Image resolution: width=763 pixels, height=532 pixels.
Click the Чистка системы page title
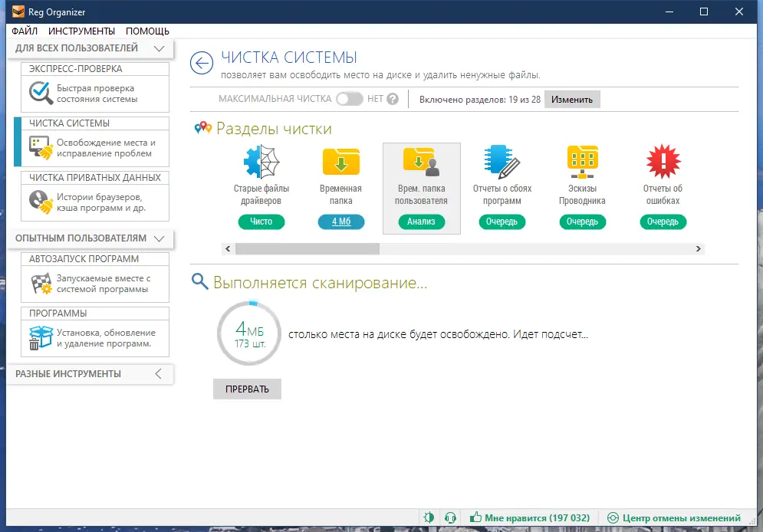pyautogui.click(x=289, y=57)
